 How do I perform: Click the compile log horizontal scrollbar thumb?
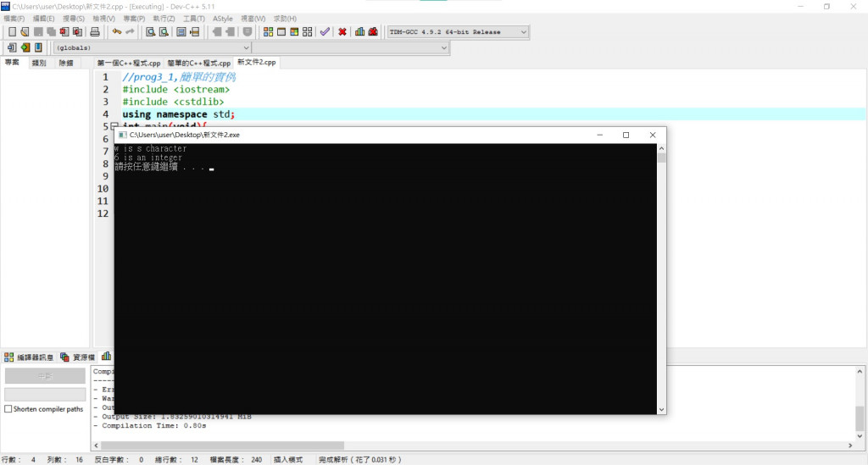(x=223, y=445)
